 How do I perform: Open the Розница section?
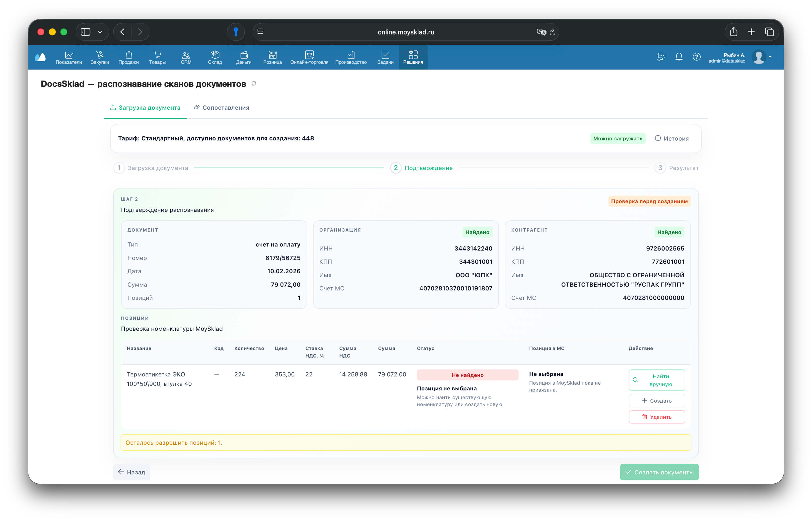point(272,57)
